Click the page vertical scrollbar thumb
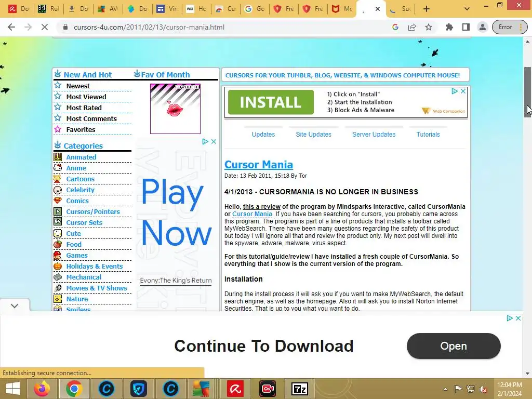 [x=528, y=92]
